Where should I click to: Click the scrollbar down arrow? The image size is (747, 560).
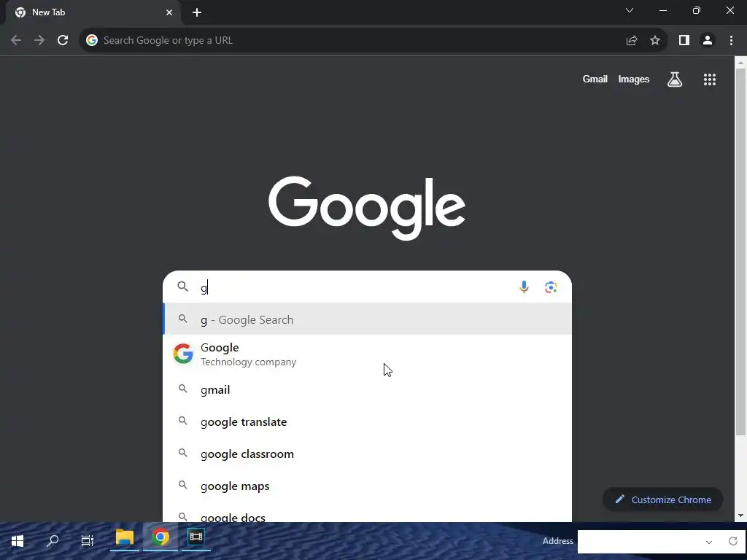741,516
